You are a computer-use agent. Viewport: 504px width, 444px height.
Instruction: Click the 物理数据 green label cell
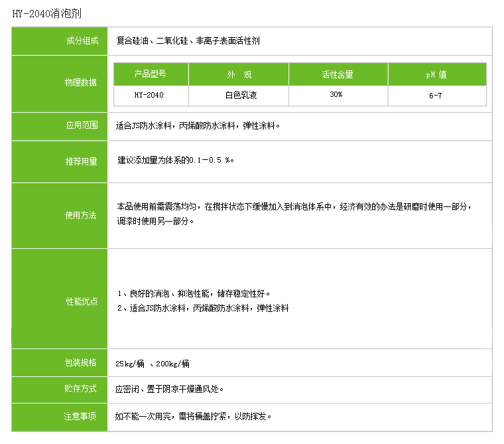click(80, 82)
